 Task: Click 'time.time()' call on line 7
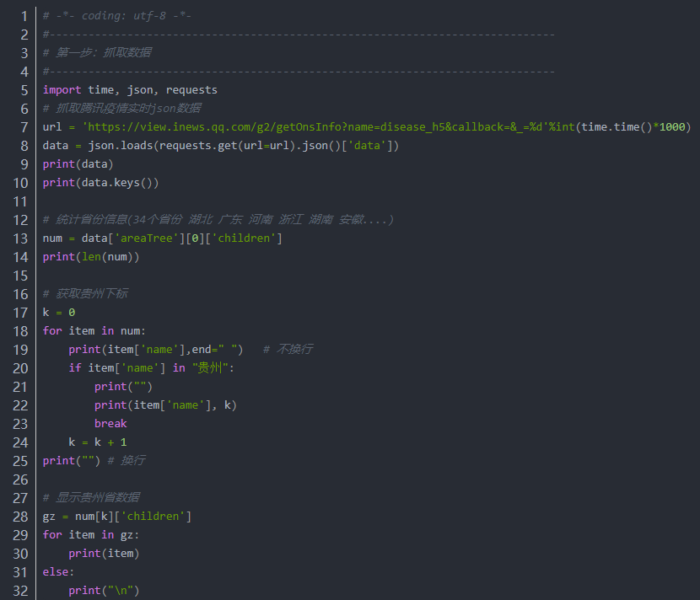617,127
